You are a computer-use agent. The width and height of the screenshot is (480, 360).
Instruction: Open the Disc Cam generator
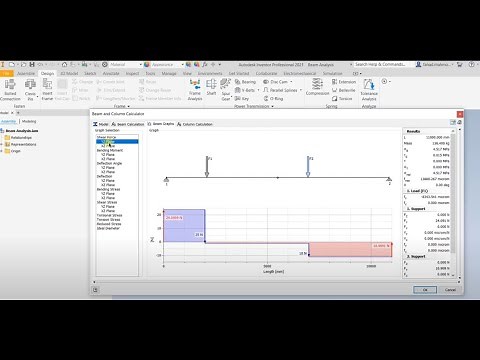tap(275, 82)
